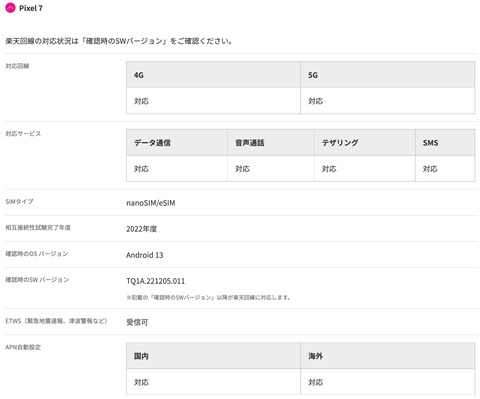
Task: Collapse the Pixel 7 accordion chevron icon
Action: [10, 8]
